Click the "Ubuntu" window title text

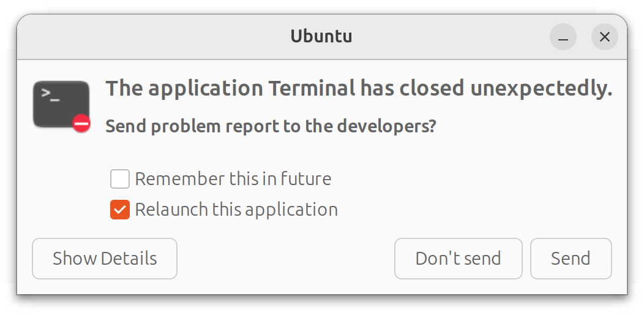321,37
